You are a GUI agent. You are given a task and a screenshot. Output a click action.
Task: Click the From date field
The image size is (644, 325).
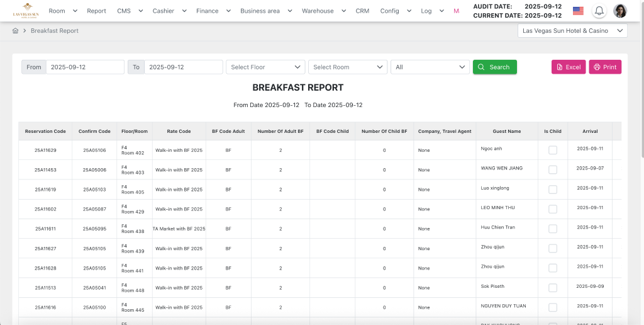(84, 67)
